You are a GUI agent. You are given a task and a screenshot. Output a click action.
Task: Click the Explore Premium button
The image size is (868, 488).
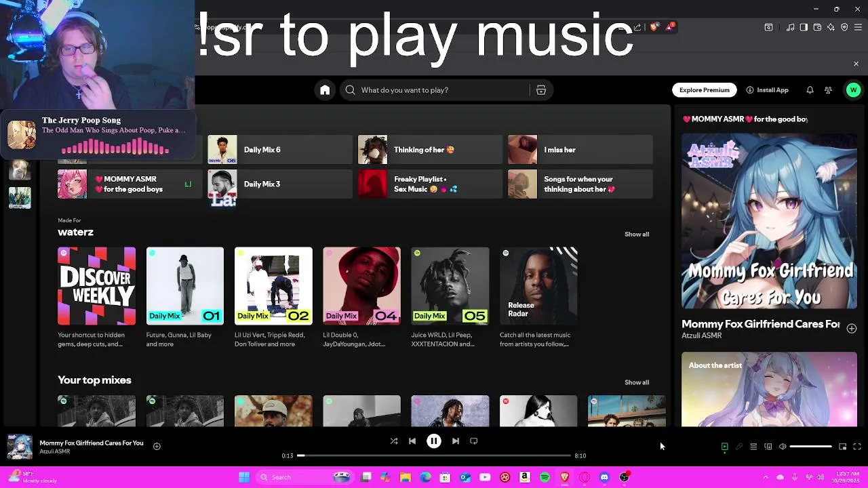pyautogui.click(x=705, y=90)
